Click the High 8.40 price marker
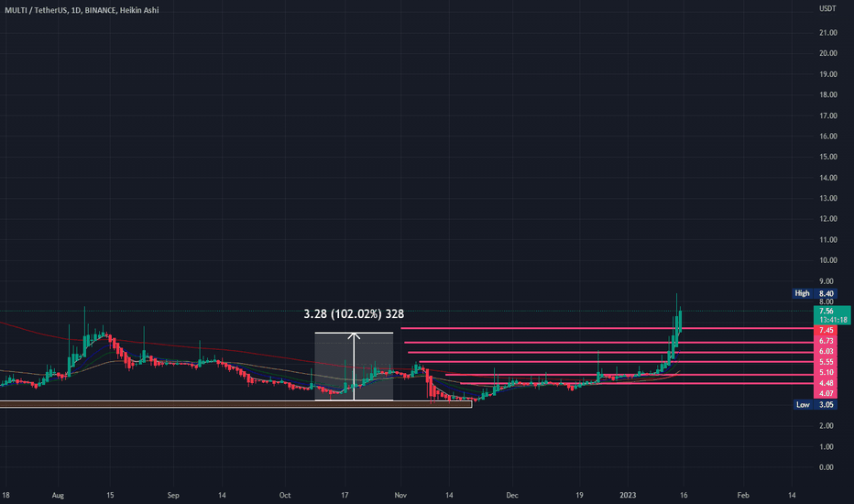The image size is (854, 504). [815, 293]
